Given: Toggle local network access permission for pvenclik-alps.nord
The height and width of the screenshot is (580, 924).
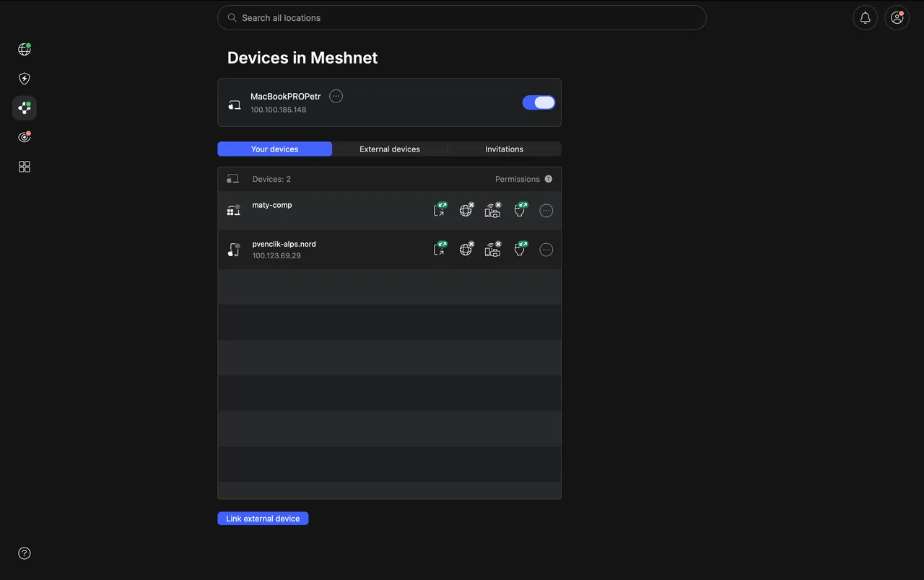Looking at the screenshot, I should (493, 249).
